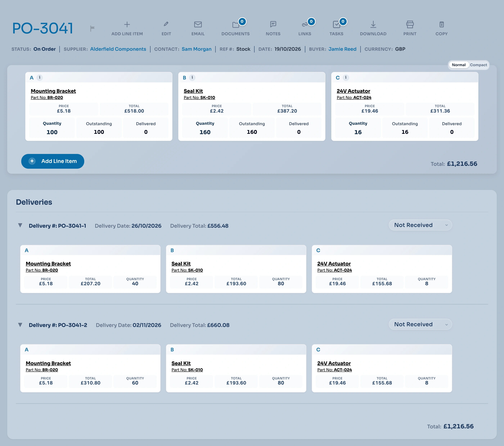Click the Links chain icon
504x446 pixels.
click(305, 24)
